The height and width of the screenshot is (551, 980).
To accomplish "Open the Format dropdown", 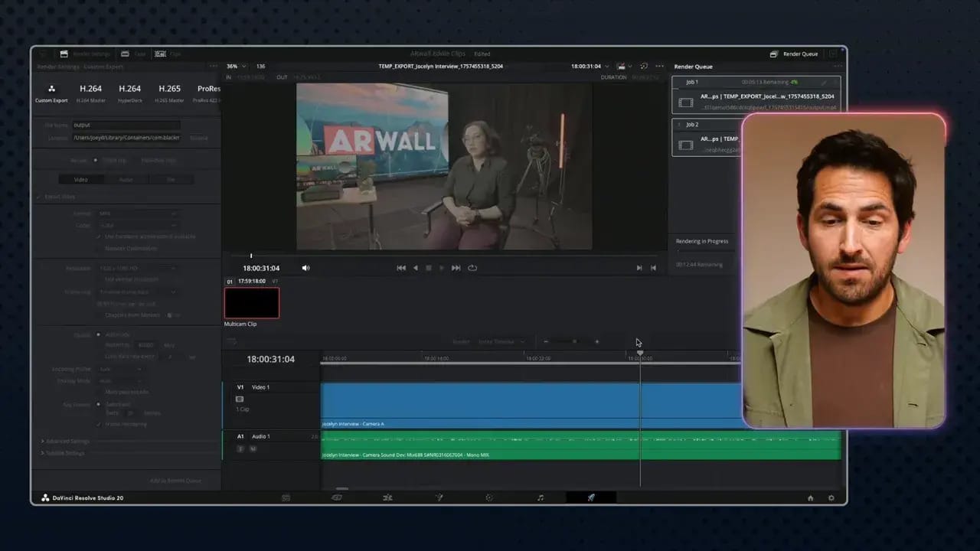I will (138, 214).
